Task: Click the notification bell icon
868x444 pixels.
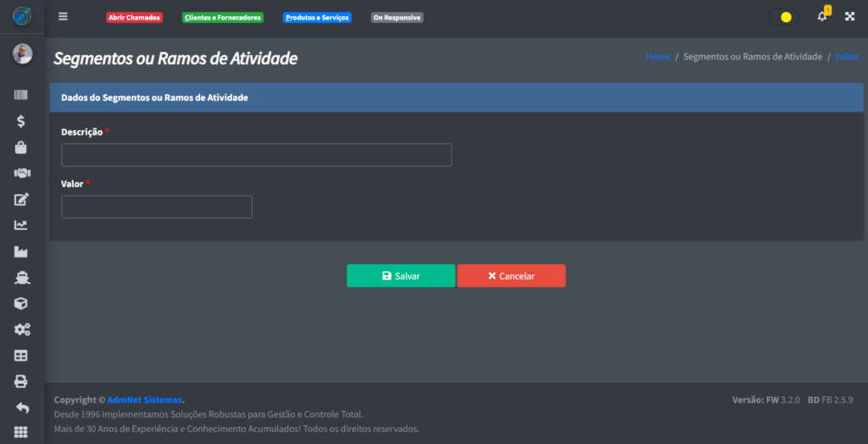Action: (821, 17)
